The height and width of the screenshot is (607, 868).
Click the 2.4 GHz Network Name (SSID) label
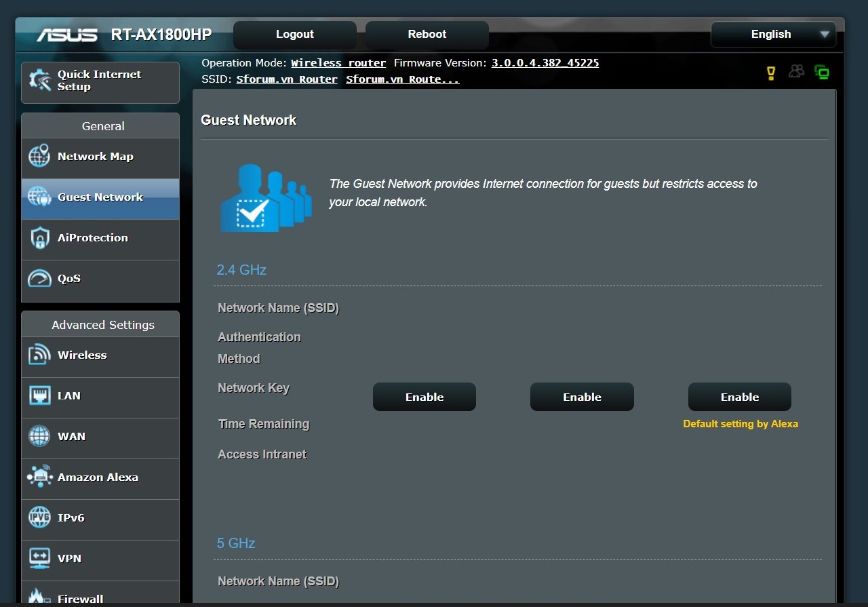[278, 308]
